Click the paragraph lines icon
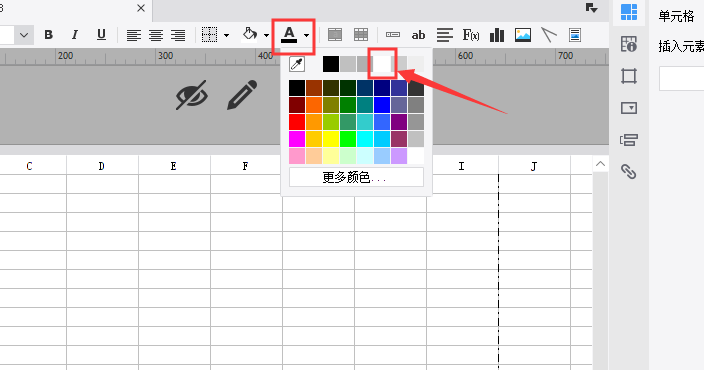 click(444, 35)
